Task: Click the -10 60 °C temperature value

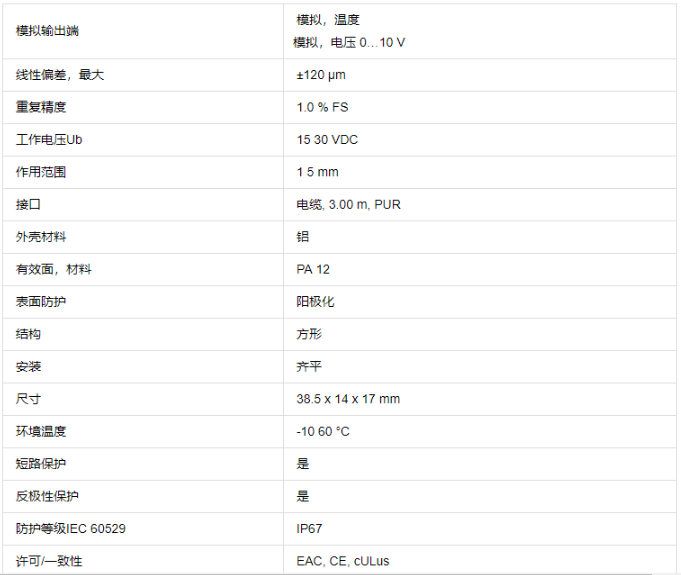Action: pyautogui.click(x=323, y=431)
